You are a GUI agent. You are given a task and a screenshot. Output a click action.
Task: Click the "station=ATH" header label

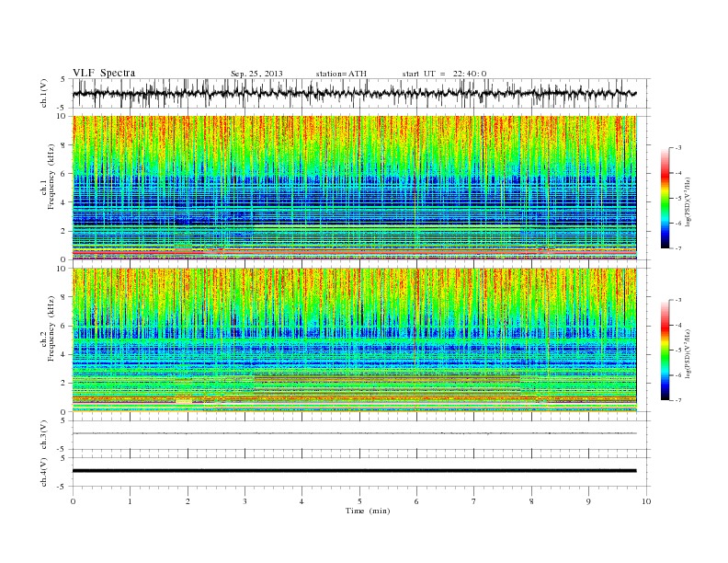341,74
